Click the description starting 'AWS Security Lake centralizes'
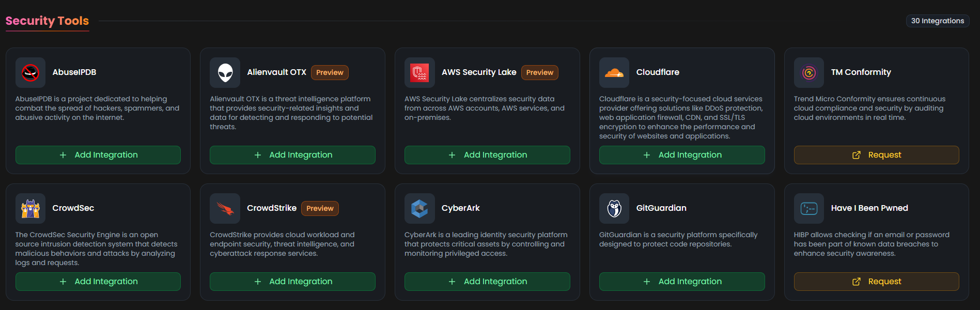This screenshot has height=310, width=980. point(485,108)
